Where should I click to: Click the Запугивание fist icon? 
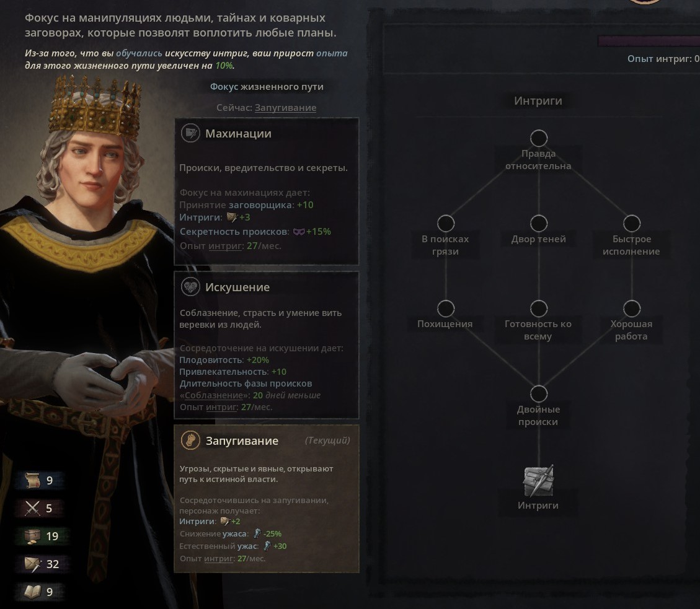point(190,440)
